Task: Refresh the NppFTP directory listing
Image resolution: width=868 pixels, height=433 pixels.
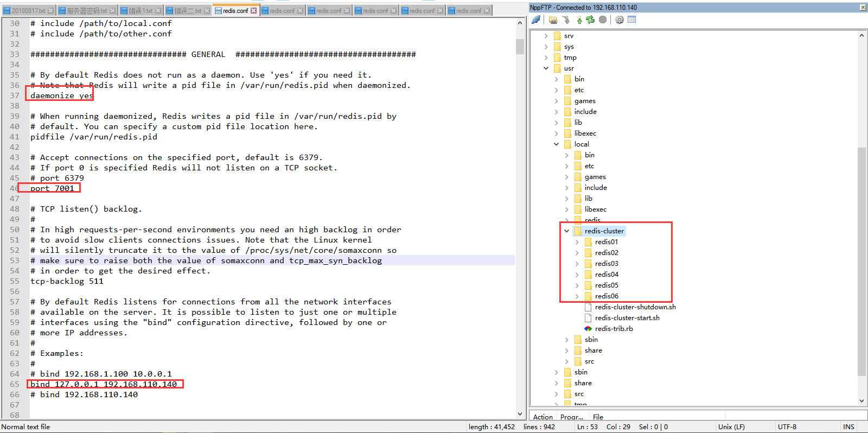Action: click(x=590, y=20)
